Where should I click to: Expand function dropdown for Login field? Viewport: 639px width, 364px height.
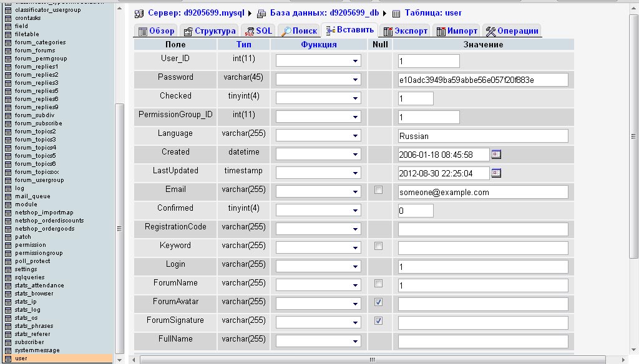pos(318,267)
